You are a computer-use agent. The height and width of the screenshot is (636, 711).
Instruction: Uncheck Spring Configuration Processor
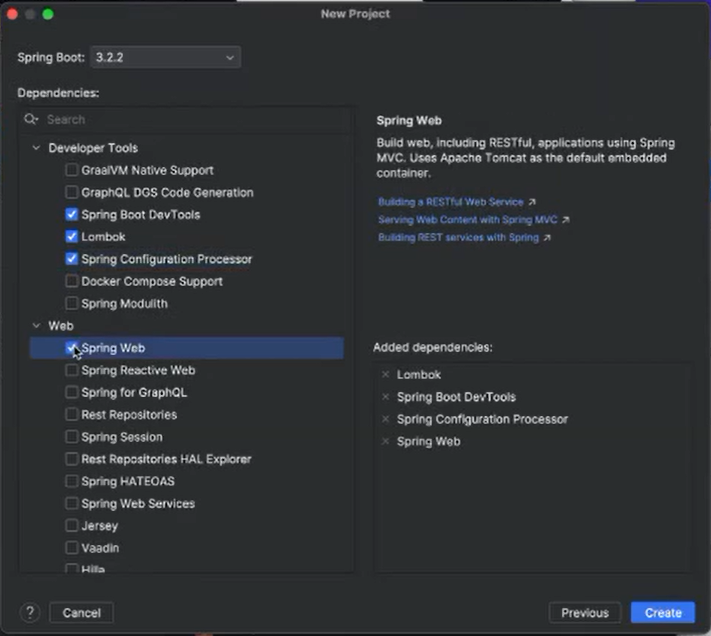point(71,259)
